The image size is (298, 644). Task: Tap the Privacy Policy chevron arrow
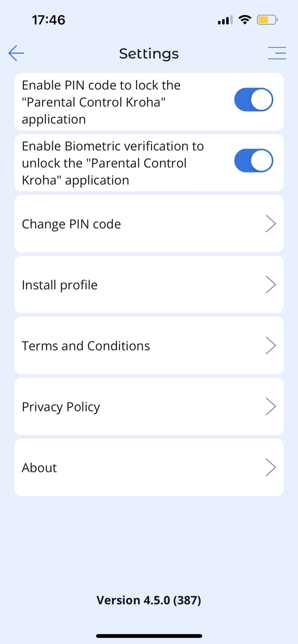pyautogui.click(x=271, y=406)
